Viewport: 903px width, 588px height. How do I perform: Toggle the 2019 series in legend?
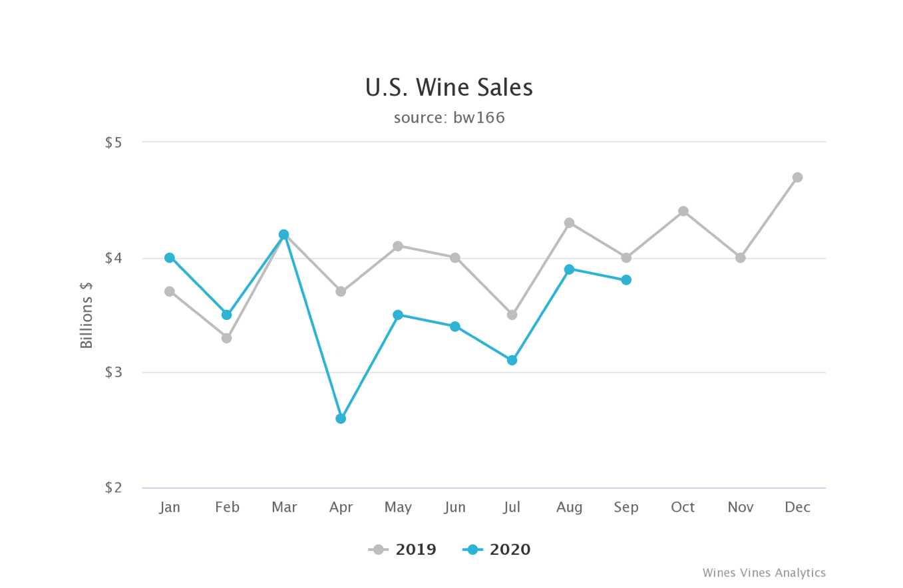coord(403,550)
